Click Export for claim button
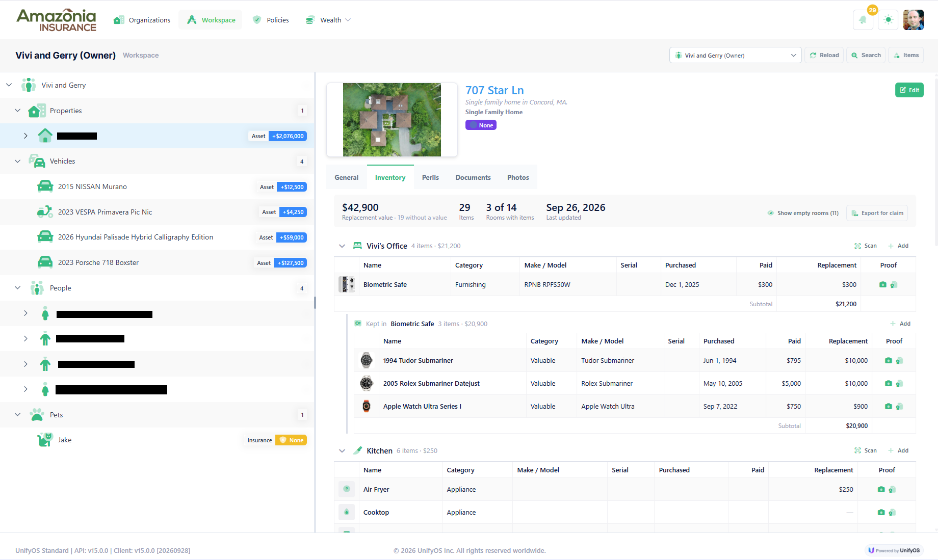Viewport: 938px width, 560px height. 877,213
